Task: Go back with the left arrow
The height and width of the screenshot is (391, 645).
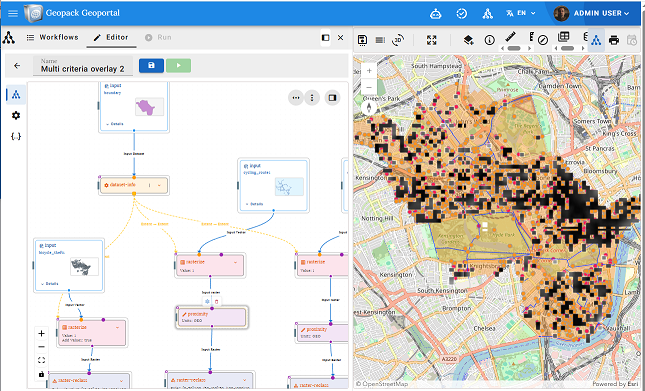Action: click(x=17, y=65)
